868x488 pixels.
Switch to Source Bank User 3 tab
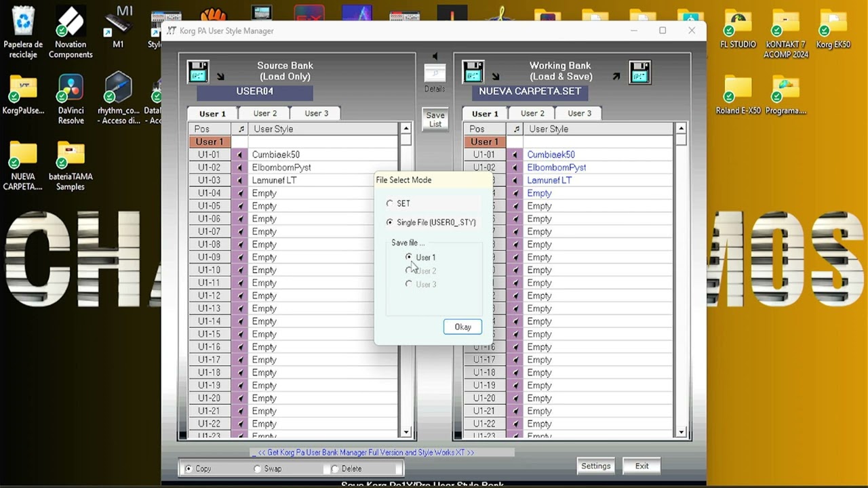pyautogui.click(x=316, y=113)
